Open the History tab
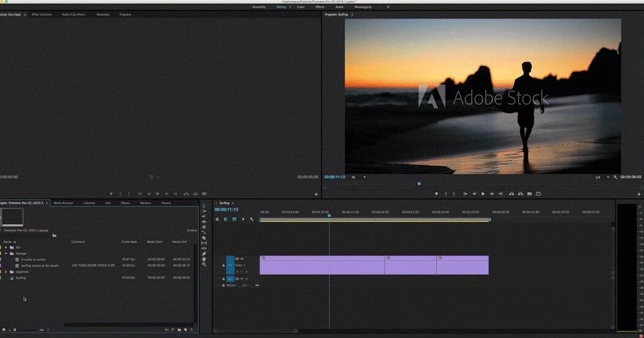The height and width of the screenshot is (338, 644). pos(166,203)
